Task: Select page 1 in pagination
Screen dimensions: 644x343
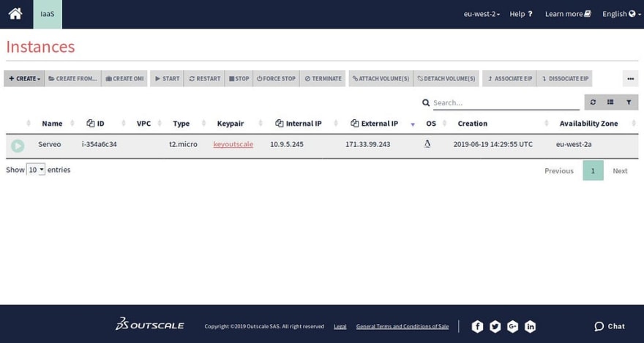Action: pyautogui.click(x=593, y=170)
